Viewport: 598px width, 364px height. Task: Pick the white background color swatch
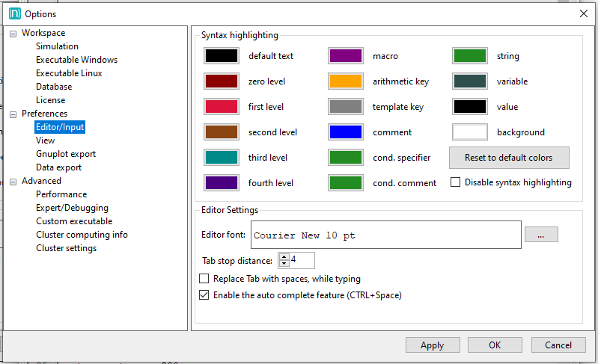point(470,132)
